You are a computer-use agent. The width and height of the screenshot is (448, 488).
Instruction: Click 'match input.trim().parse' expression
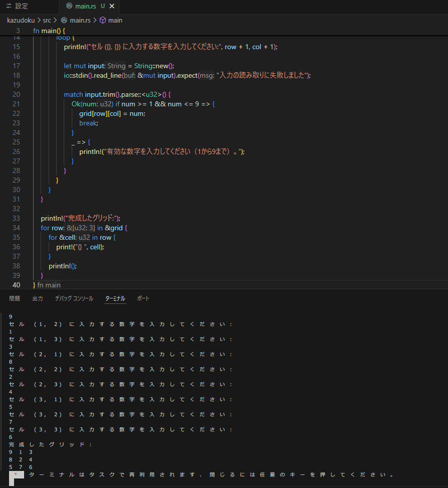[102, 94]
